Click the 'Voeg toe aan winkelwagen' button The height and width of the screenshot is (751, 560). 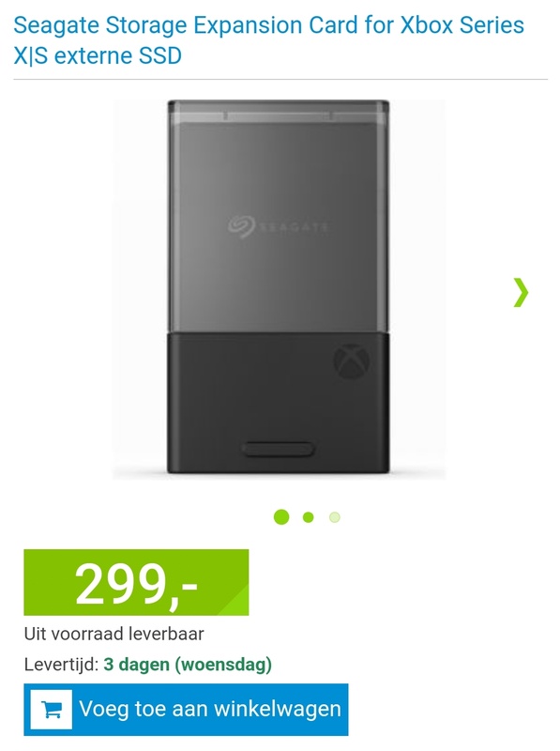(x=186, y=710)
